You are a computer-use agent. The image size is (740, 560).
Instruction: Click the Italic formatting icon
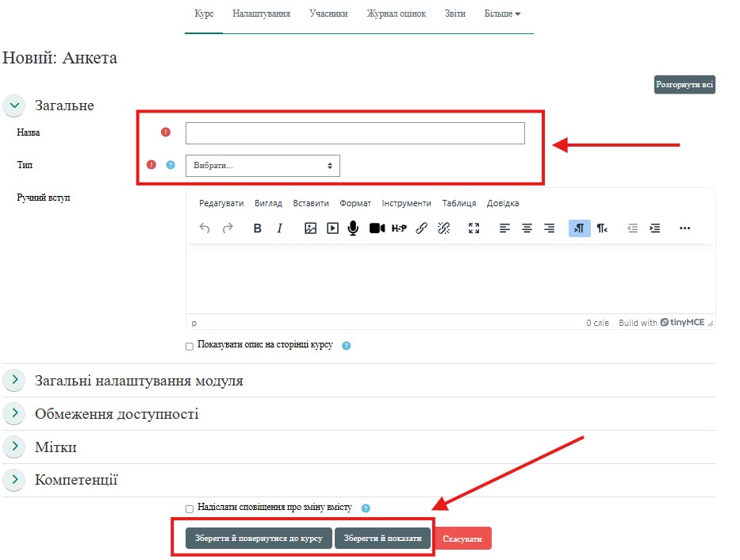click(279, 228)
